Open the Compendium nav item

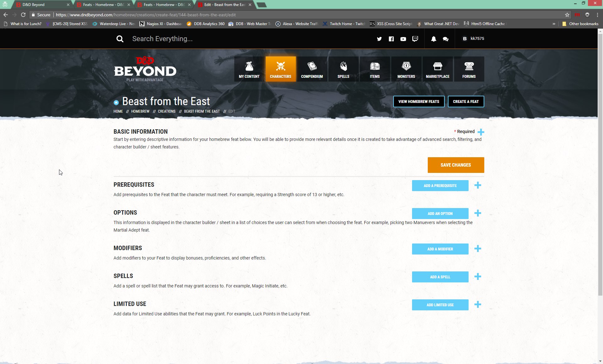click(x=312, y=69)
